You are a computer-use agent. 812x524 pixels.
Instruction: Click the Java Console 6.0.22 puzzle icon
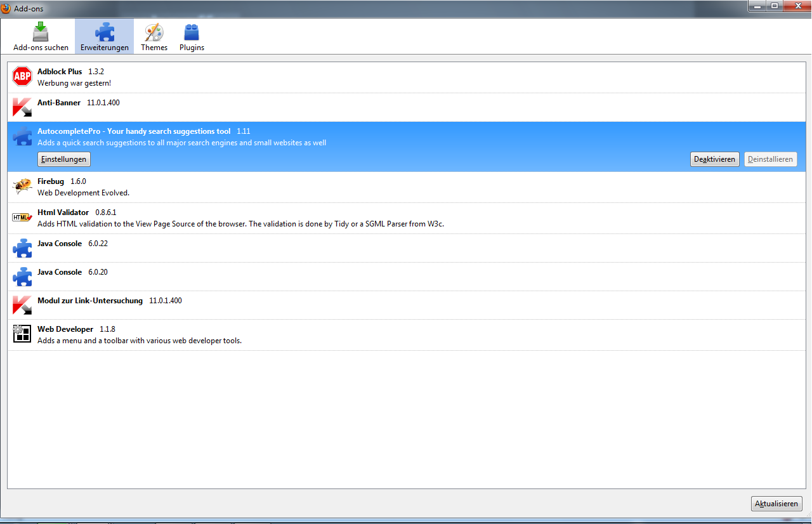pyautogui.click(x=22, y=248)
